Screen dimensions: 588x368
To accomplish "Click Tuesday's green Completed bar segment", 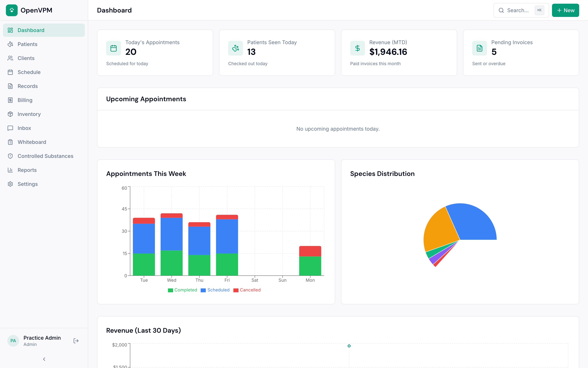I will (144, 264).
